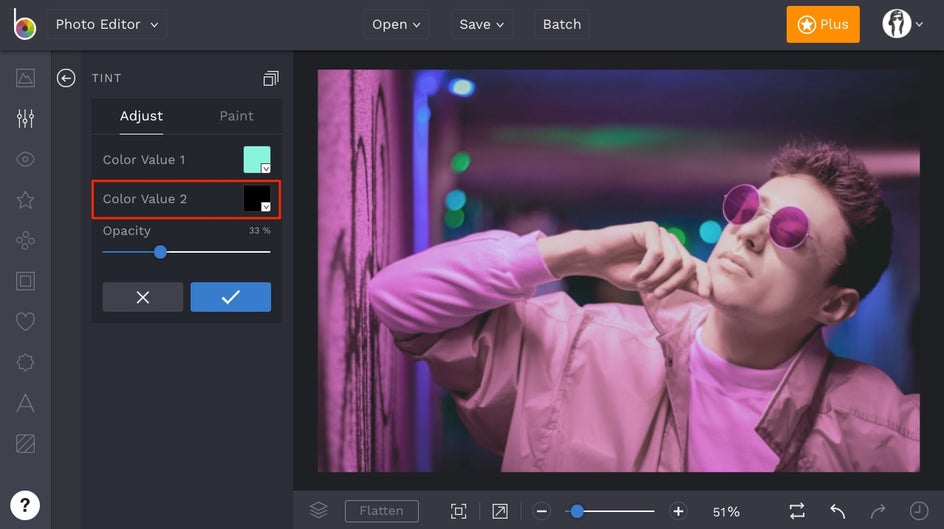Click the Batch button

click(561, 25)
